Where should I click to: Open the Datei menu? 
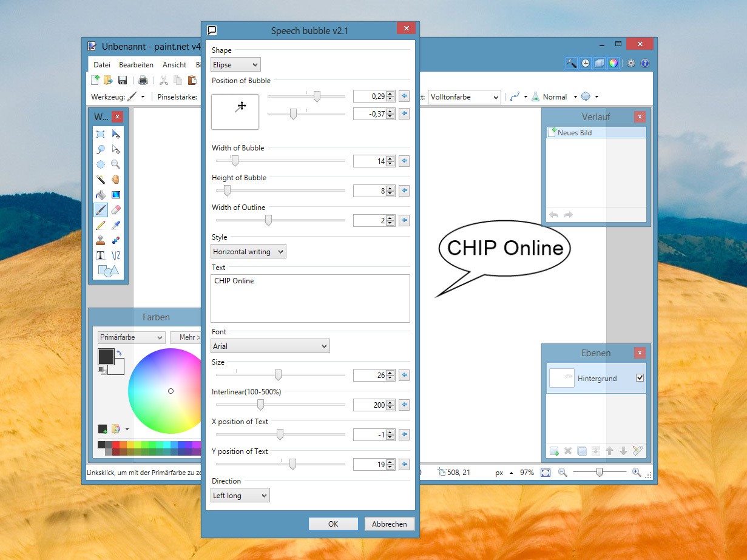(x=102, y=64)
